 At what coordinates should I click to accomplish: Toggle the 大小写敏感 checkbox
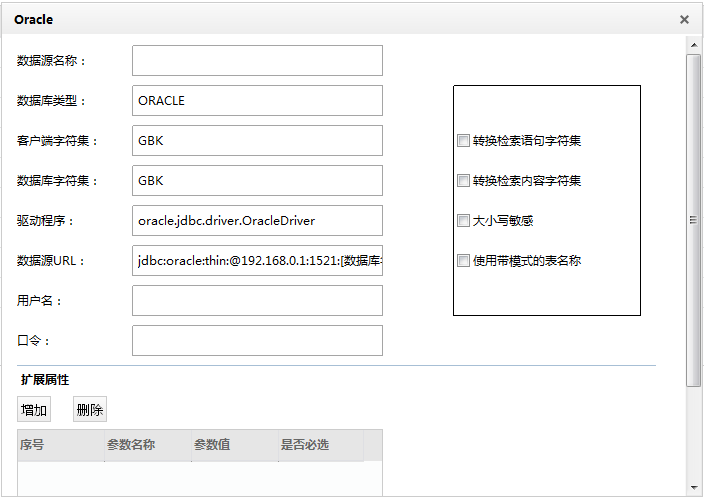(463, 220)
